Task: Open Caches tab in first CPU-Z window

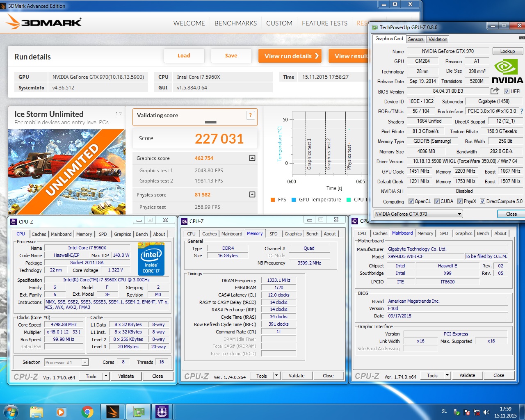Action: (39, 234)
